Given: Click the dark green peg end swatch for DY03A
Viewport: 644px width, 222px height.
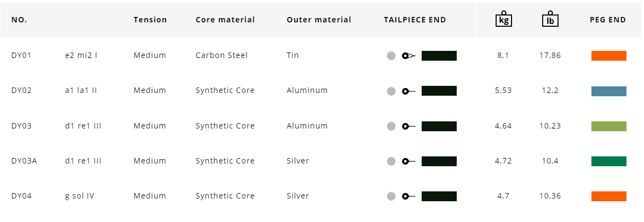Looking at the screenshot, I should pos(608,161).
